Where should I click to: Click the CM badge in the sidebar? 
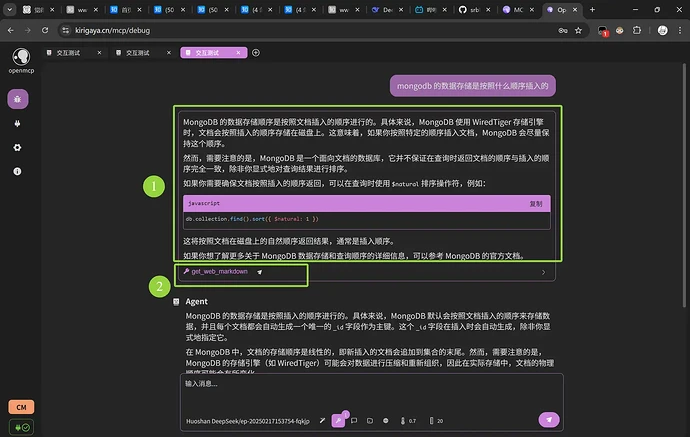tap(18, 407)
